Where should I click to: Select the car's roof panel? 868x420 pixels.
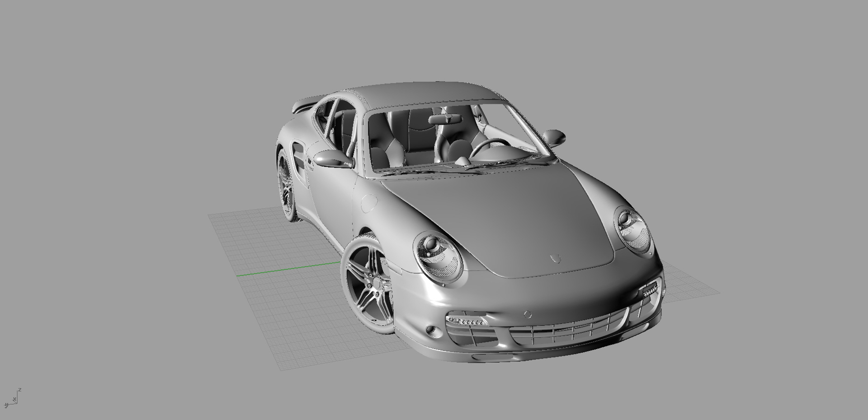click(430, 96)
